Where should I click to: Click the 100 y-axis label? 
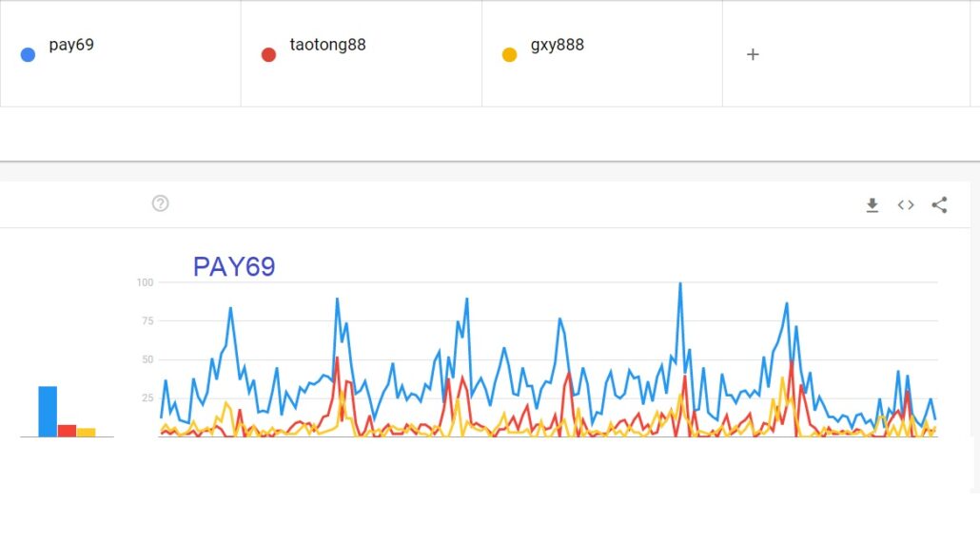(x=145, y=282)
